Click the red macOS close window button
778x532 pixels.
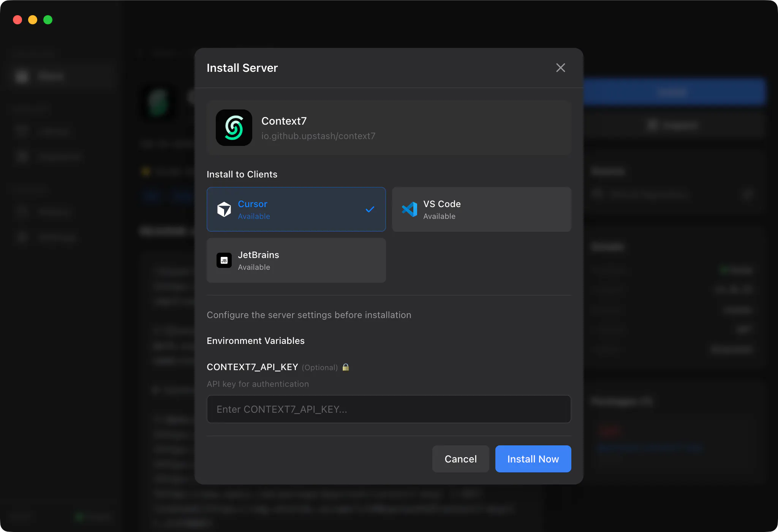click(17, 20)
